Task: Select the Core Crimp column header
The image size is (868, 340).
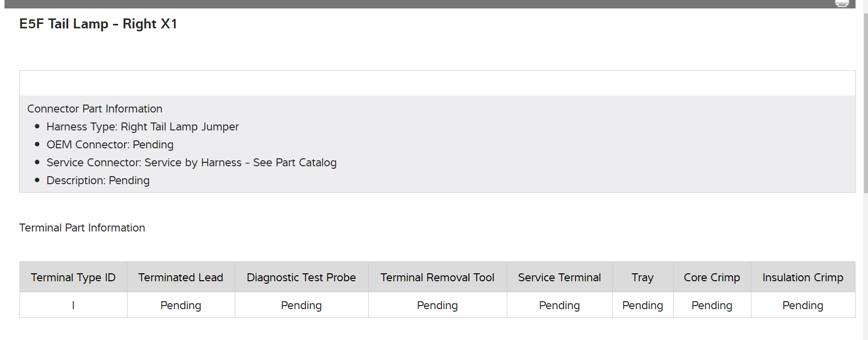Action: tap(712, 277)
